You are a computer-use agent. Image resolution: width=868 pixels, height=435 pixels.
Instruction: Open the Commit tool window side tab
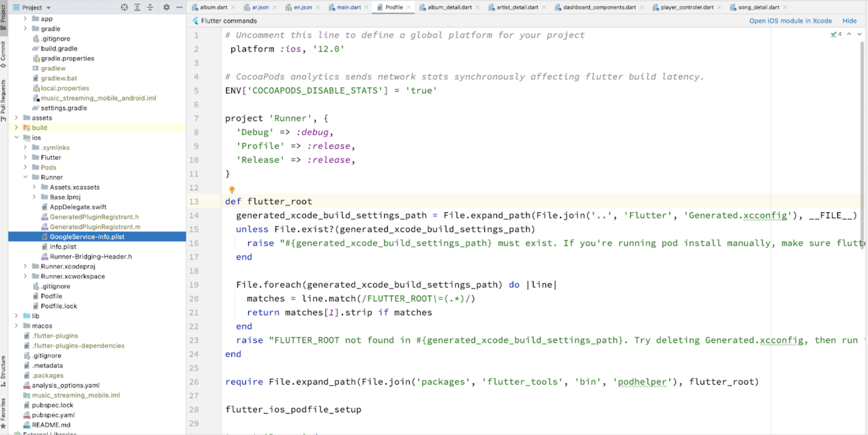click(3, 56)
